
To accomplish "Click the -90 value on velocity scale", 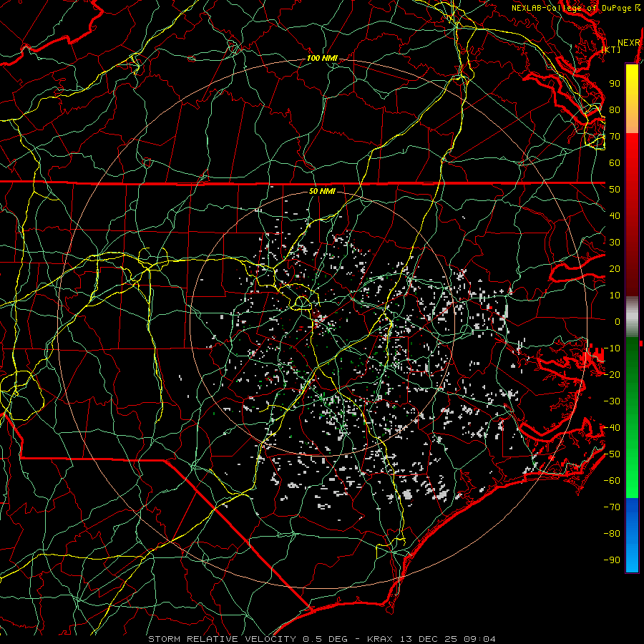I will [612, 560].
